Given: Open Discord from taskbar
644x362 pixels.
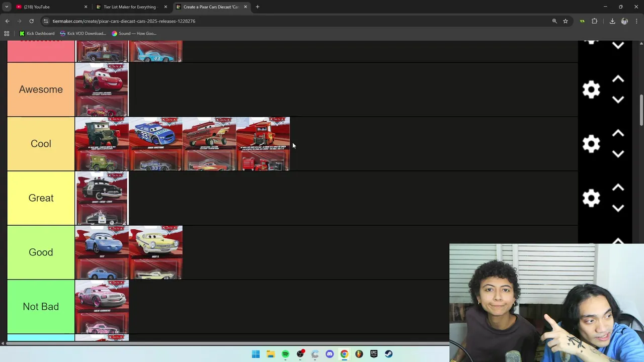Looking at the screenshot, I should (x=330, y=354).
